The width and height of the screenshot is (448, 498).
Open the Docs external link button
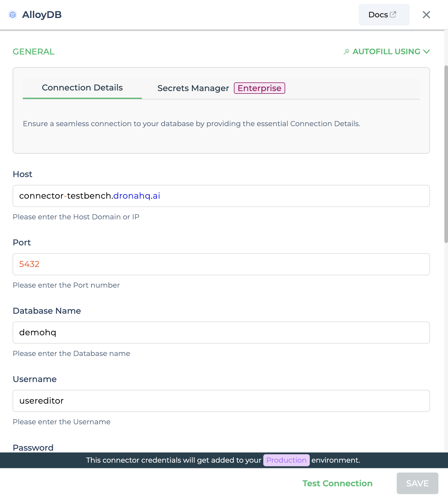tap(384, 15)
